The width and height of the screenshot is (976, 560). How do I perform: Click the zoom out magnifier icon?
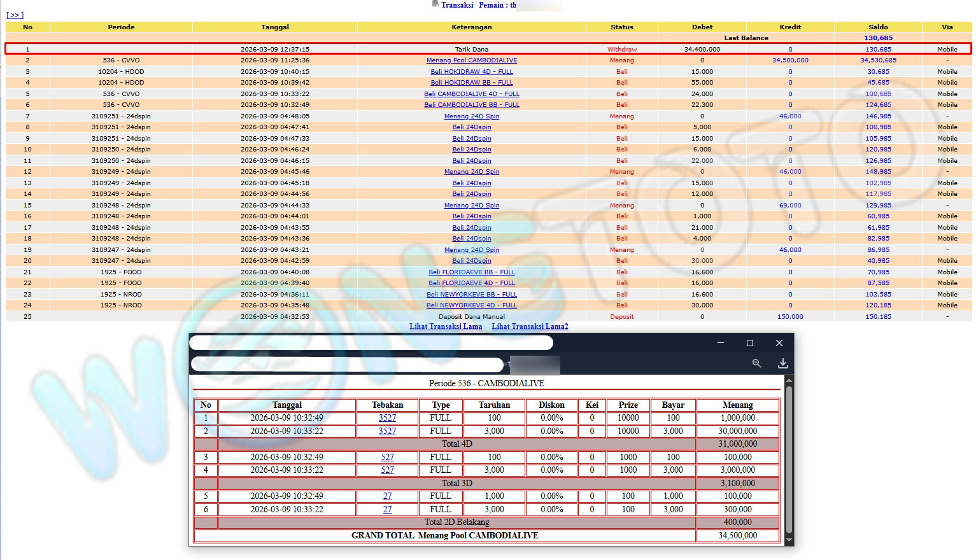tap(756, 363)
